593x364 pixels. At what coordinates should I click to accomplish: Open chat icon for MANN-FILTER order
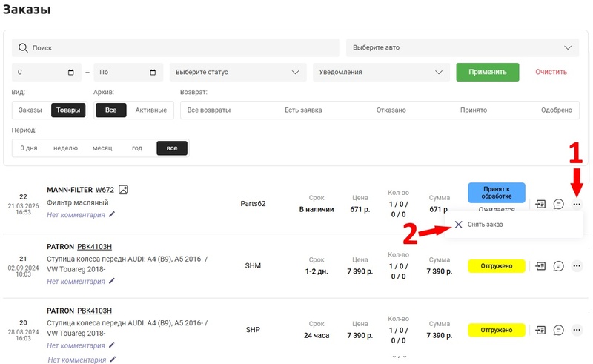pyautogui.click(x=559, y=204)
